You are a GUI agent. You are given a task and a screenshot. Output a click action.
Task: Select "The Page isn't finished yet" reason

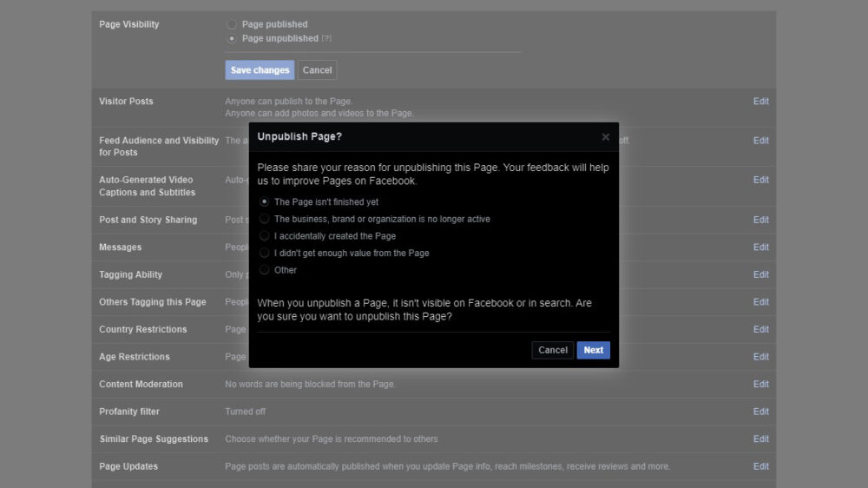(265, 202)
